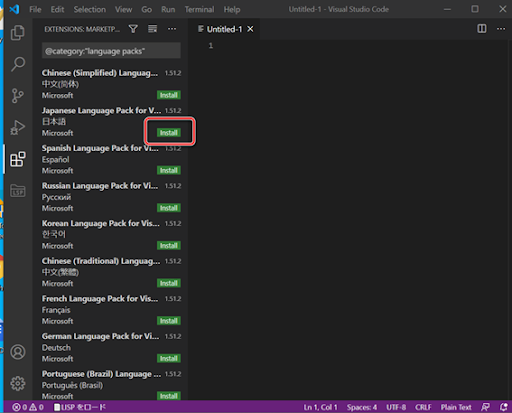Click the UTF-8 encoding status entry

tap(396, 407)
